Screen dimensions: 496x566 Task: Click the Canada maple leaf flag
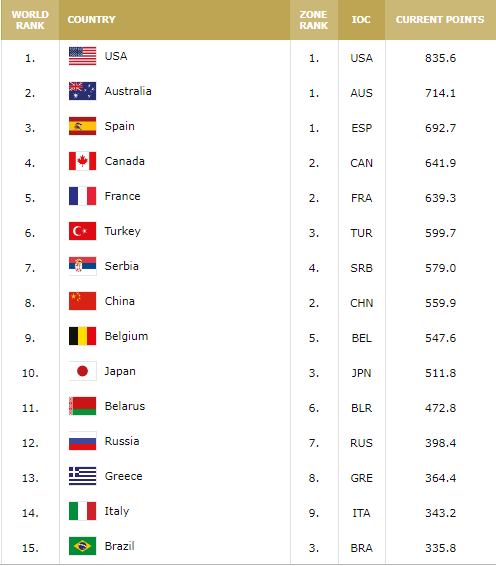(x=82, y=161)
